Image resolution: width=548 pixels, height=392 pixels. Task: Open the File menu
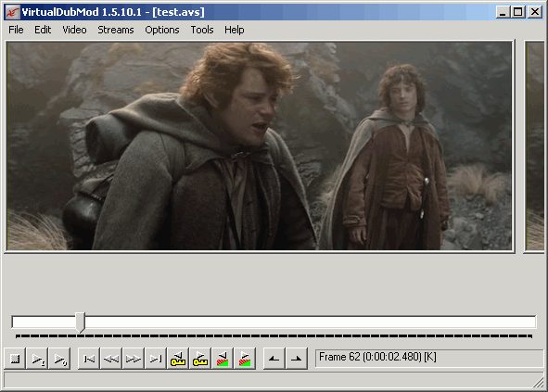tap(16, 30)
